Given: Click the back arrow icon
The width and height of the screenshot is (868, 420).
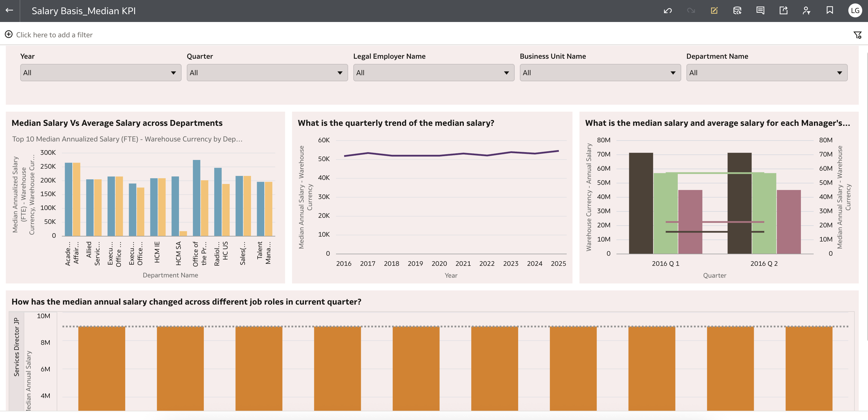Looking at the screenshot, I should pyautogui.click(x=10, y=10).
